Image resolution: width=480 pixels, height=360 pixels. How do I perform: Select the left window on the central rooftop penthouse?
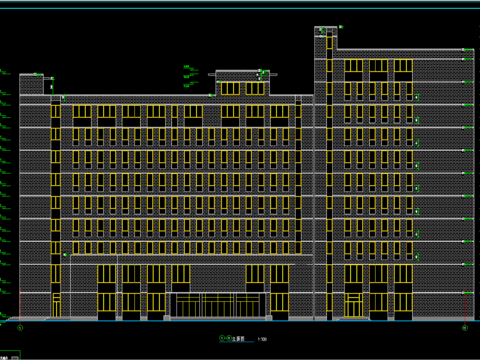[x=230, y=89]
